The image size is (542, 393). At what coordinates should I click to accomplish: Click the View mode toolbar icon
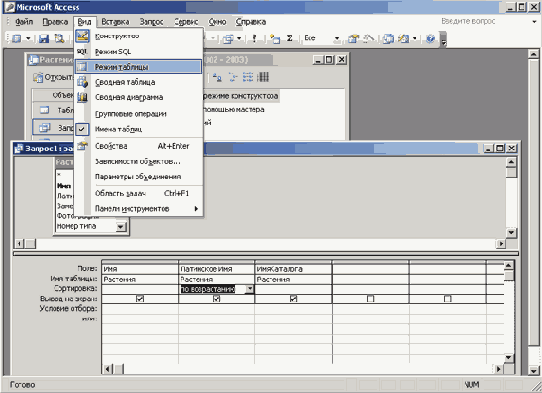(17, 38)
